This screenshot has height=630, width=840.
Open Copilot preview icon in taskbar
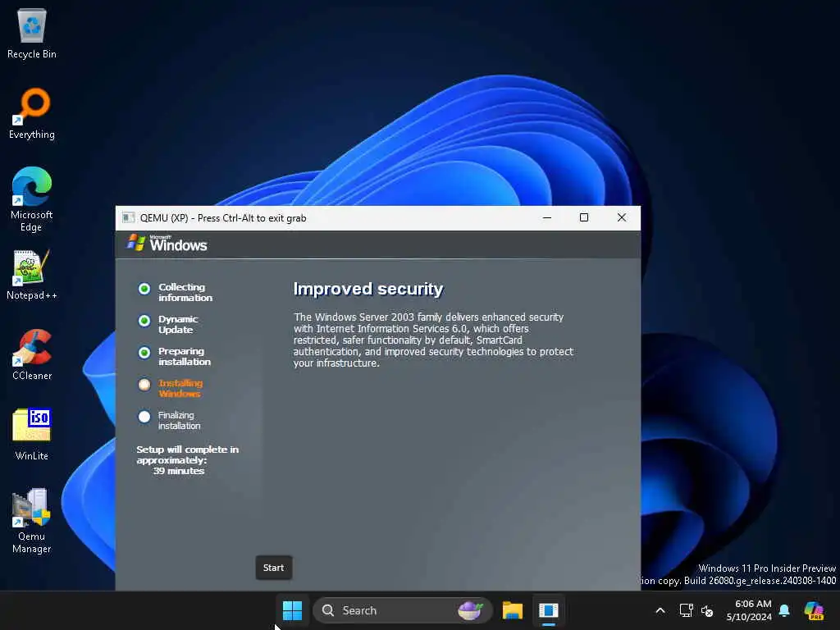[814, 610]
